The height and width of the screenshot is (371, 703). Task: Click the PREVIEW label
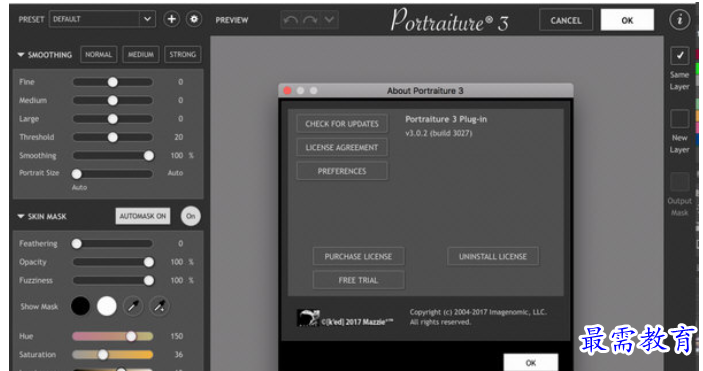[x=232, y=20]
